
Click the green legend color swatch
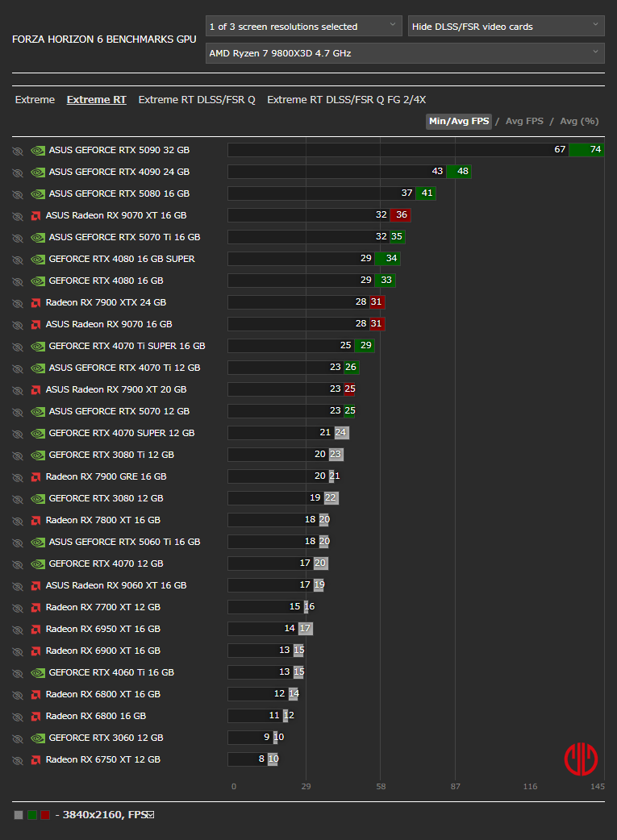click(32, 815)
